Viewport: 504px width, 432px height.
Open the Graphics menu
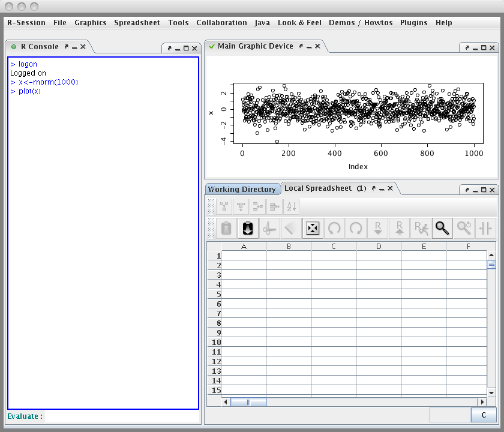(x=90, y=23)
